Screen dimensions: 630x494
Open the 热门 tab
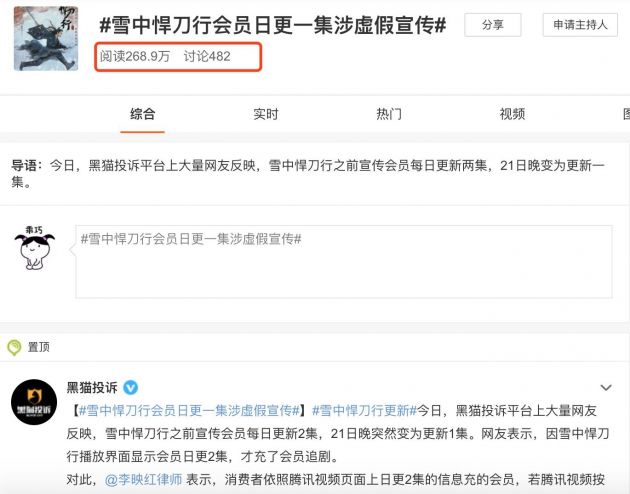point(389,114)
